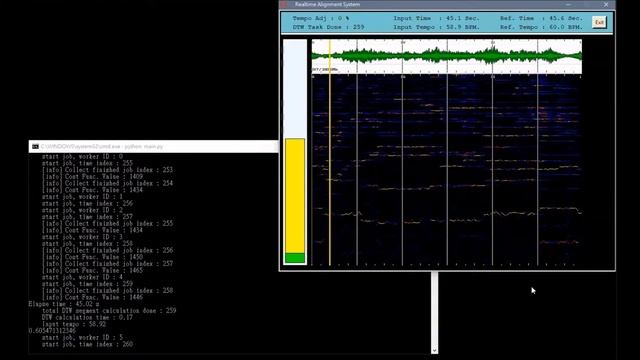Select 'Collect finished job index : 255' line
The image size is (640, 360).
[x=107, y=223]
